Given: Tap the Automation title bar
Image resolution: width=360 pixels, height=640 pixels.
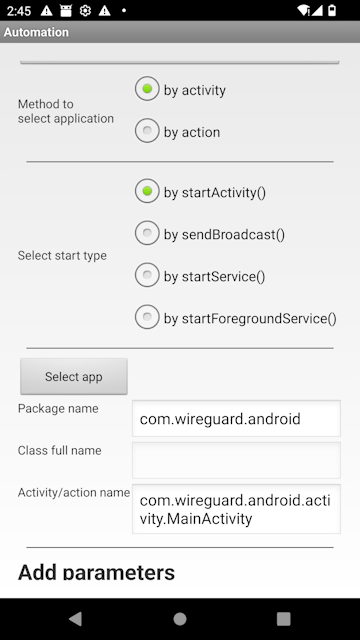Looking at the screenshot, I should [180, 32].
